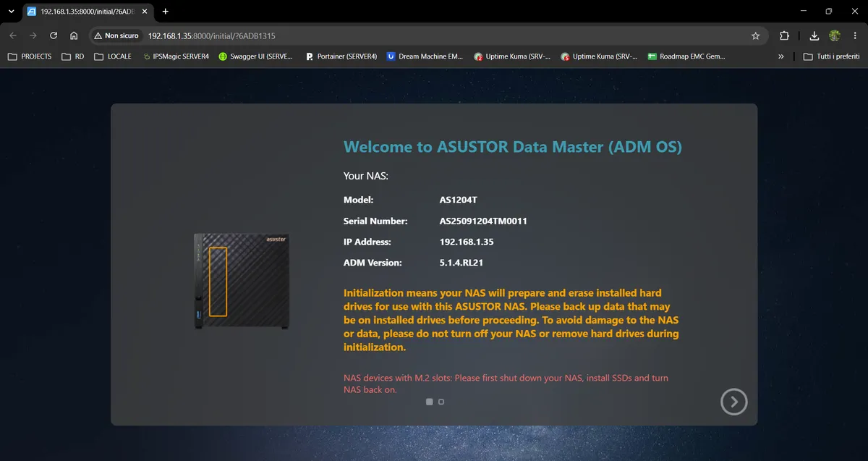Open the browser three-dot menu
This screenshot has width=868, height=461.
[x=855, y=35]
